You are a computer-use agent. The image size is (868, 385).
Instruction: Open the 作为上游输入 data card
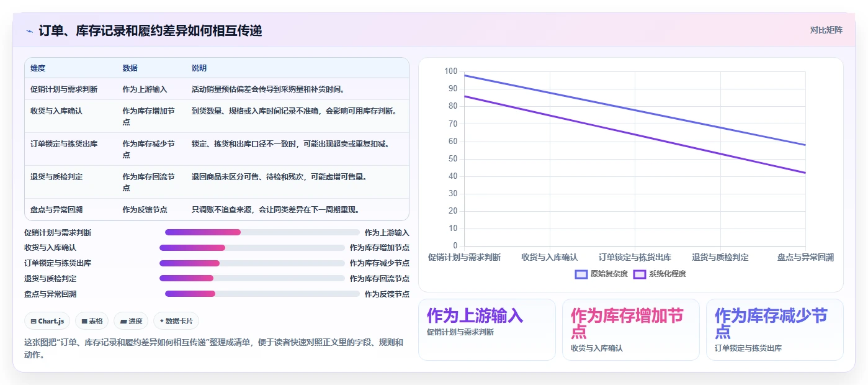tap(487, 330)
